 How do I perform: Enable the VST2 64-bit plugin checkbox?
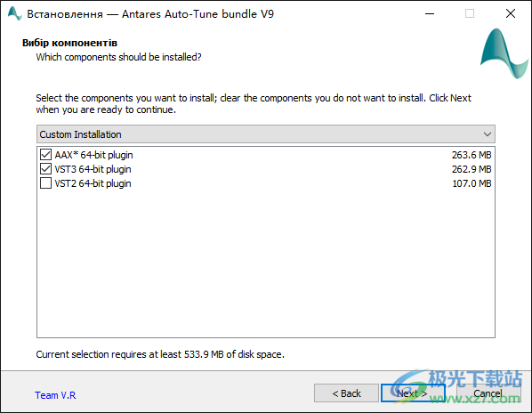point(45,183)
